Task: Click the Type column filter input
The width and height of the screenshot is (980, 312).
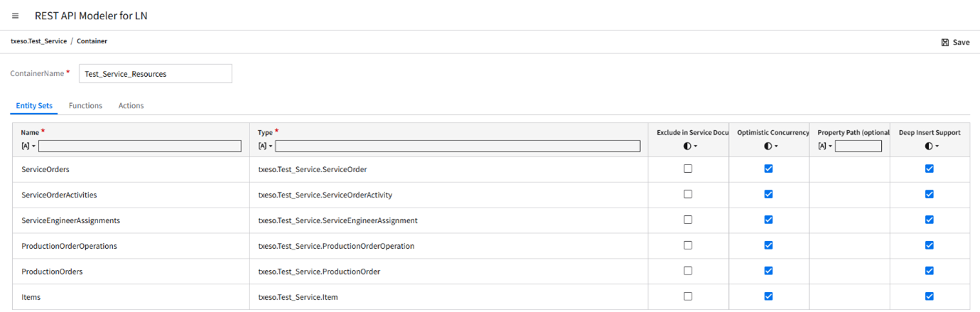Action: 457,146
